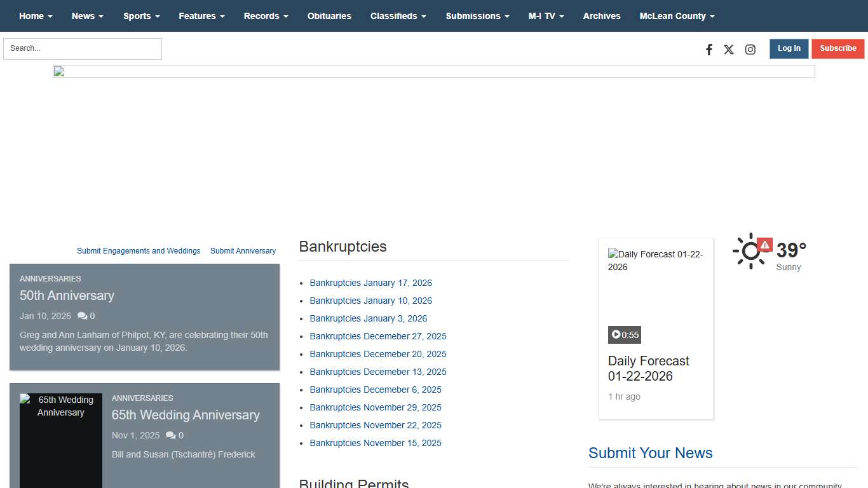Click the Archives navigation item

[x=602, y=16]
